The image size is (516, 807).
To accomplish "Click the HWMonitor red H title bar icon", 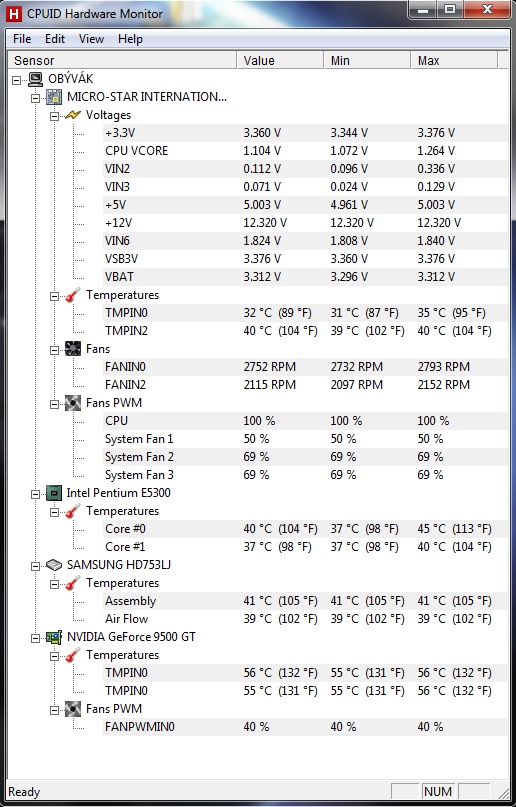I will click(14, 13).
